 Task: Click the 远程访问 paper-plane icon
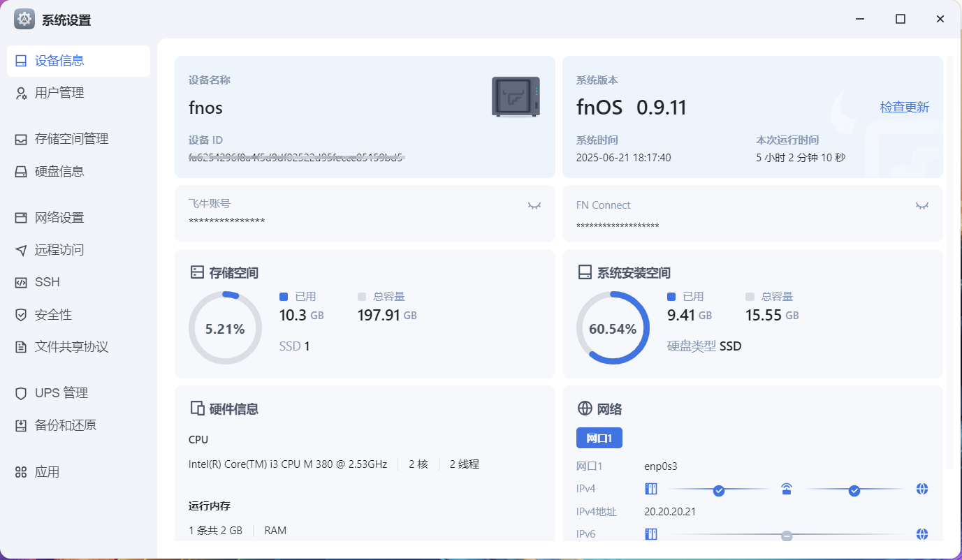[21, 250]
